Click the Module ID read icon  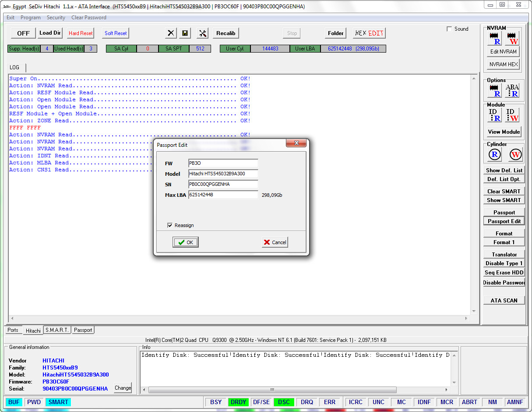tap(495, 115)
